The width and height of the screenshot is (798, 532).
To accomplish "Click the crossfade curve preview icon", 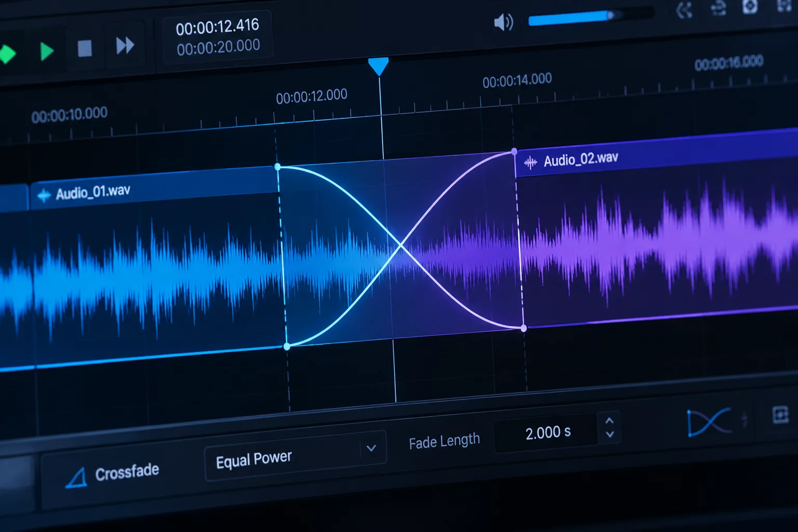I will 709,422.
